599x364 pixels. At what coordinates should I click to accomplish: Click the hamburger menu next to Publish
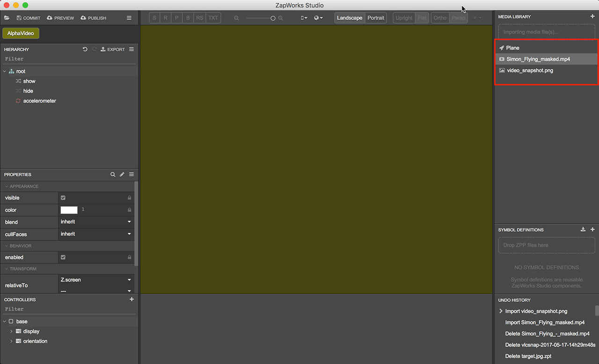coord(129,18)
